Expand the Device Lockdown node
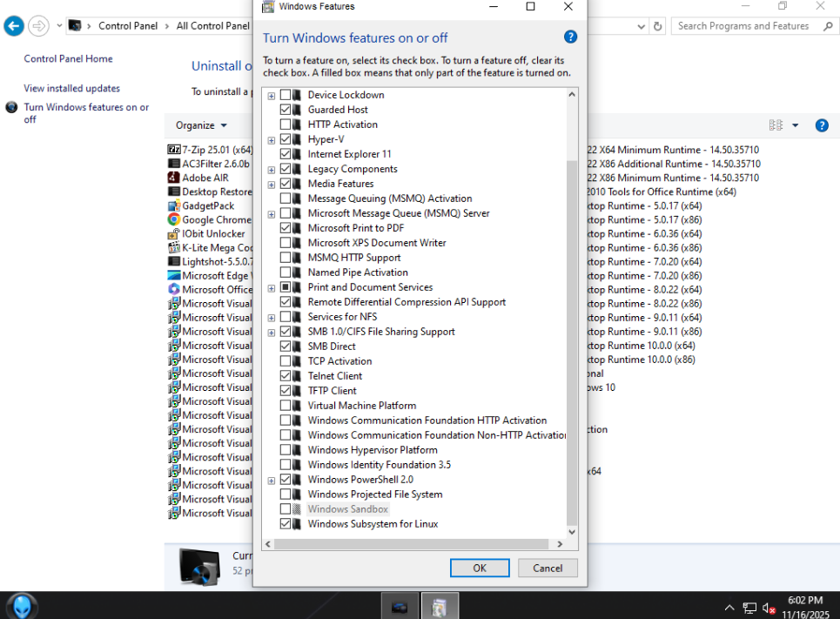This screenshot has width=840, height=619. [x=272, y=96]
